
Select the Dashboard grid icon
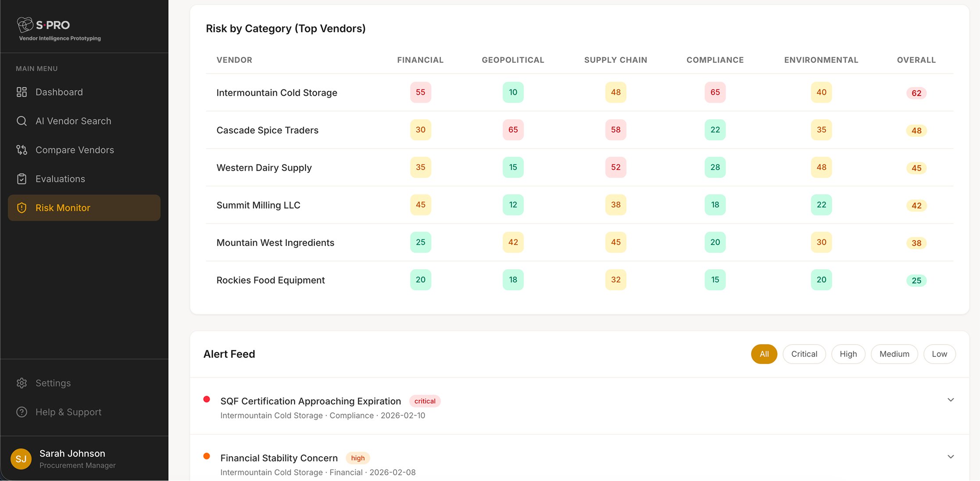(21, 92)
